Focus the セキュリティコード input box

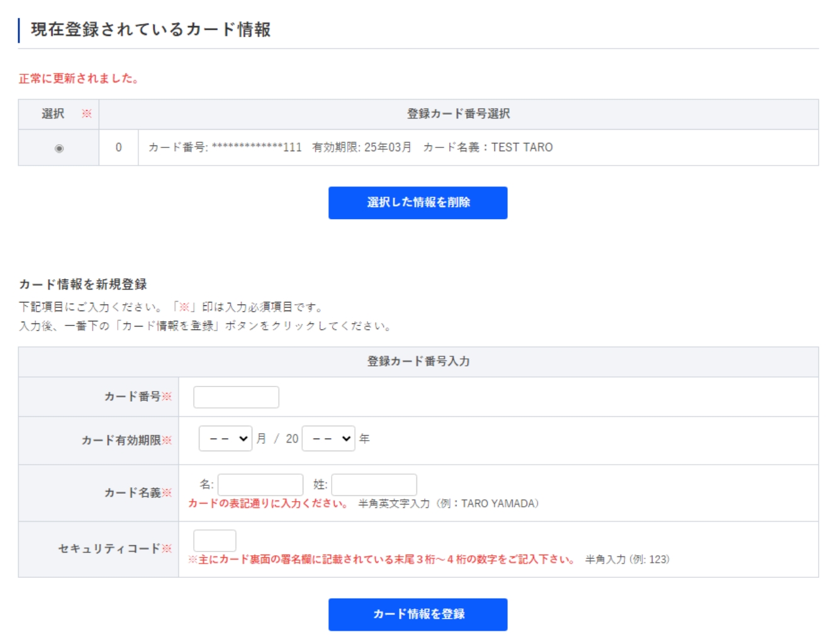pos(215,541)
